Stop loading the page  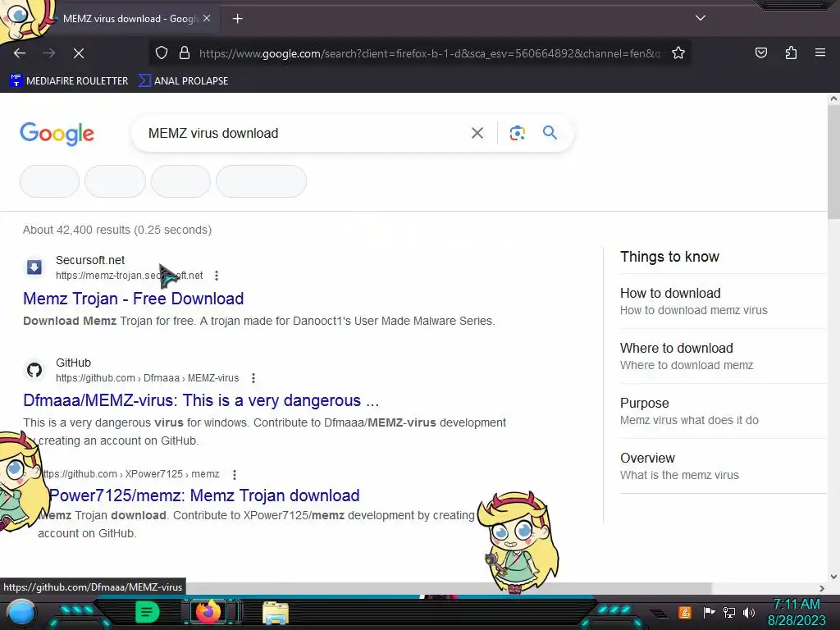[79, 53]
